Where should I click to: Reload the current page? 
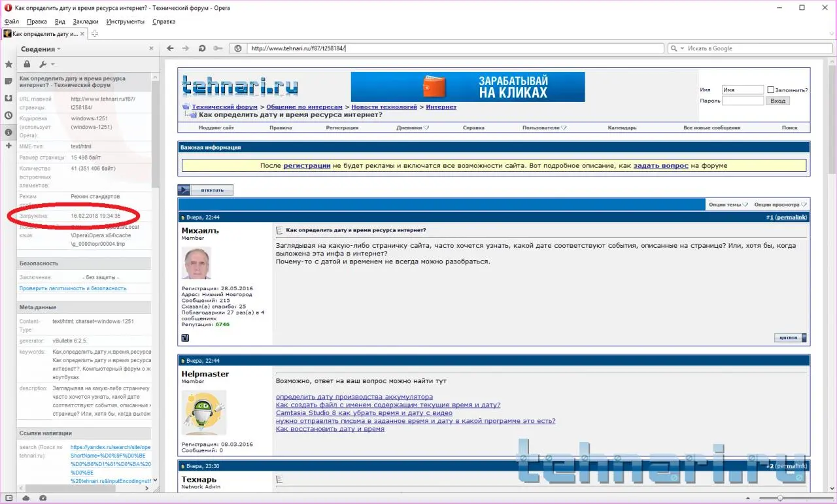[201, 48]
